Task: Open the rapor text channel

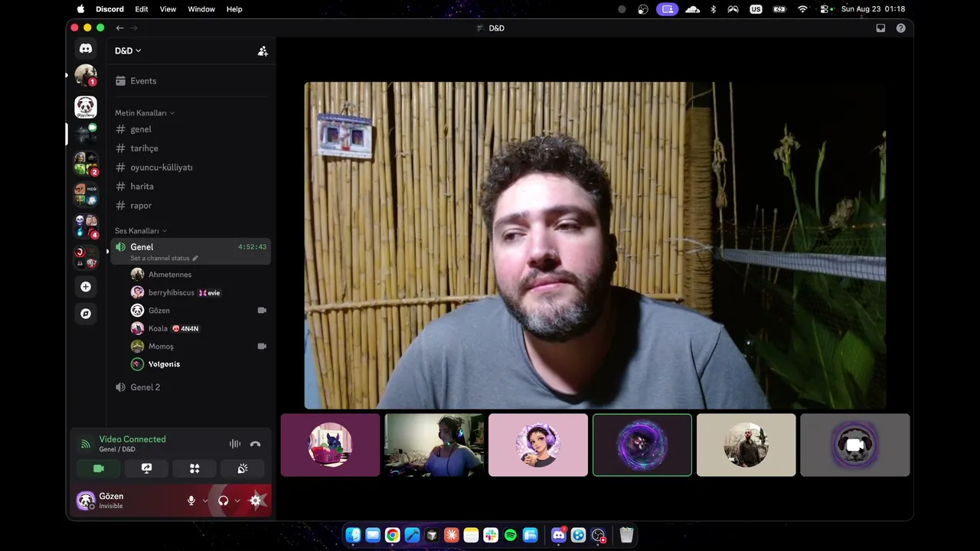Action: (191, 206)
